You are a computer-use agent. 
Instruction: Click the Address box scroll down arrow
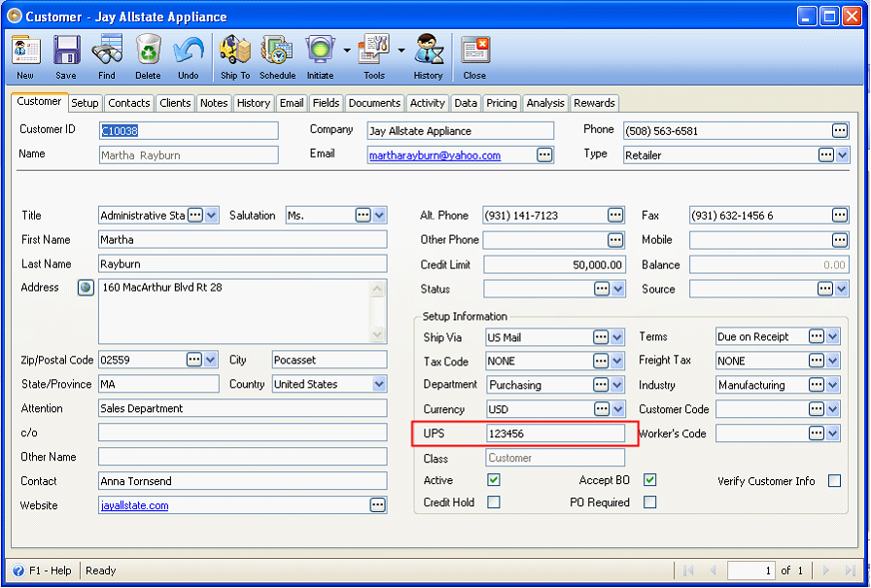click(377, 334)
